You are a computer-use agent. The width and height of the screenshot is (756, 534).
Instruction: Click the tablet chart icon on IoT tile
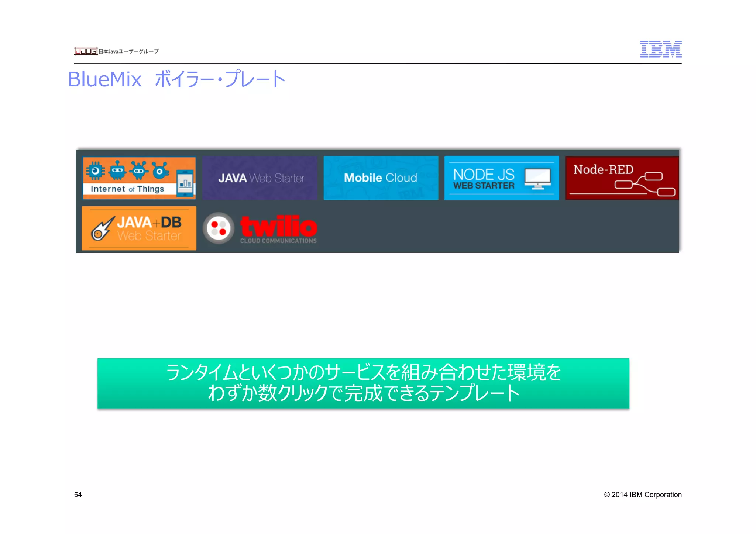185,183
